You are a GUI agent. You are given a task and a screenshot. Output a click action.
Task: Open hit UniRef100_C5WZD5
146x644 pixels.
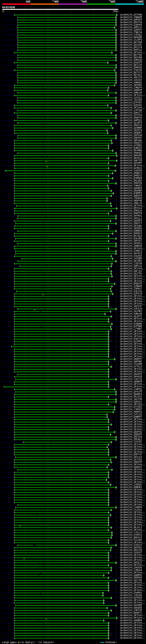(x=131, y=17)
